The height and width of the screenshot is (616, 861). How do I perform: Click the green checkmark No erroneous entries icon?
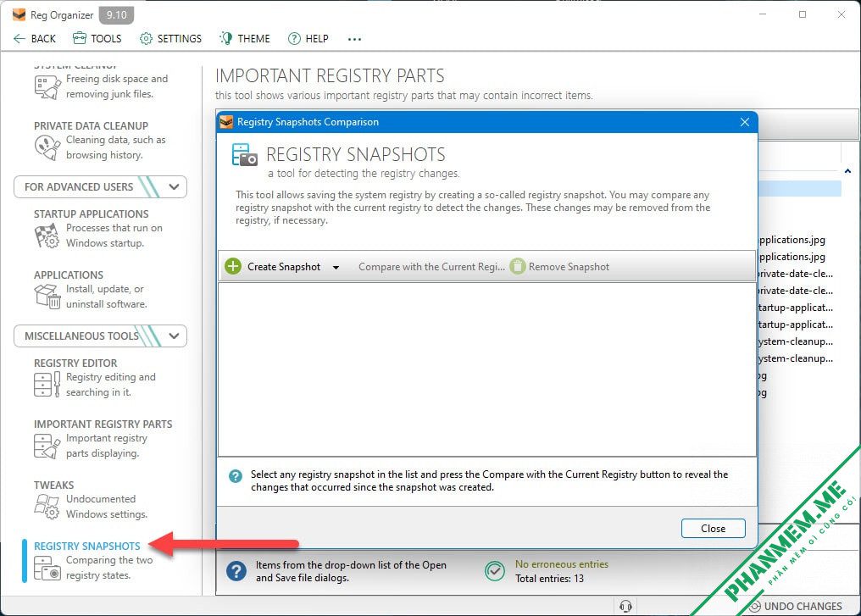pyautogui.click(x=495, y=571)
